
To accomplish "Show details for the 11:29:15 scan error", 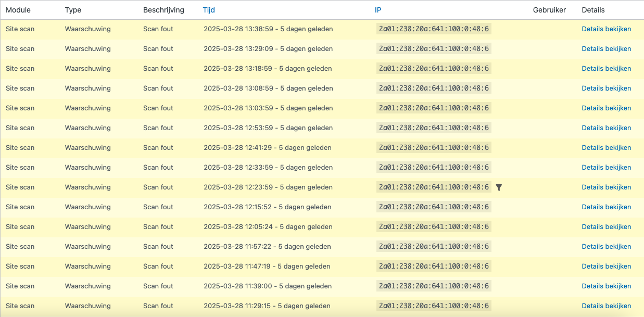I will pyautogui.click(x=606, y=306).
